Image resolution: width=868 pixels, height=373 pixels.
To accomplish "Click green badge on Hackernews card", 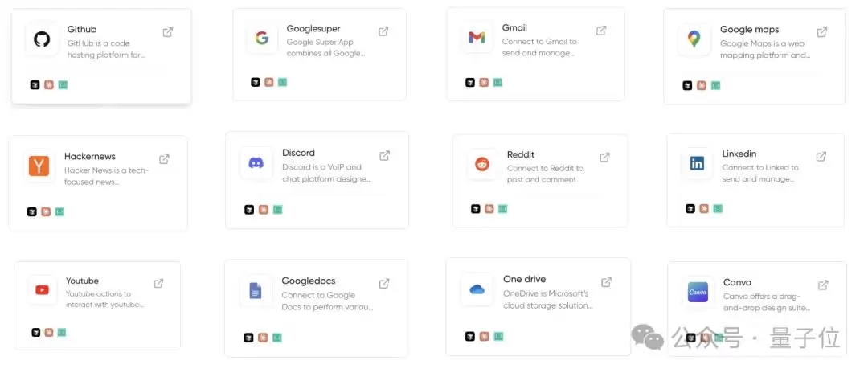I will click(59, 212).
